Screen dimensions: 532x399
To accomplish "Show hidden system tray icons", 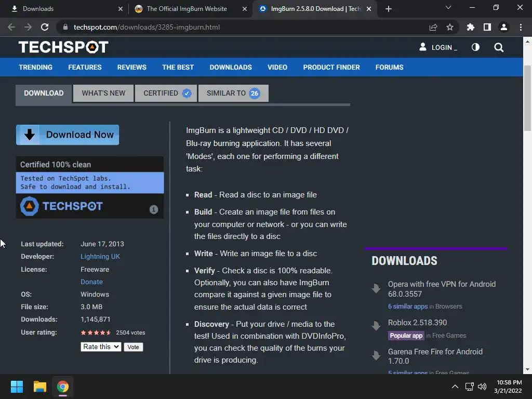I will [455, 387].
